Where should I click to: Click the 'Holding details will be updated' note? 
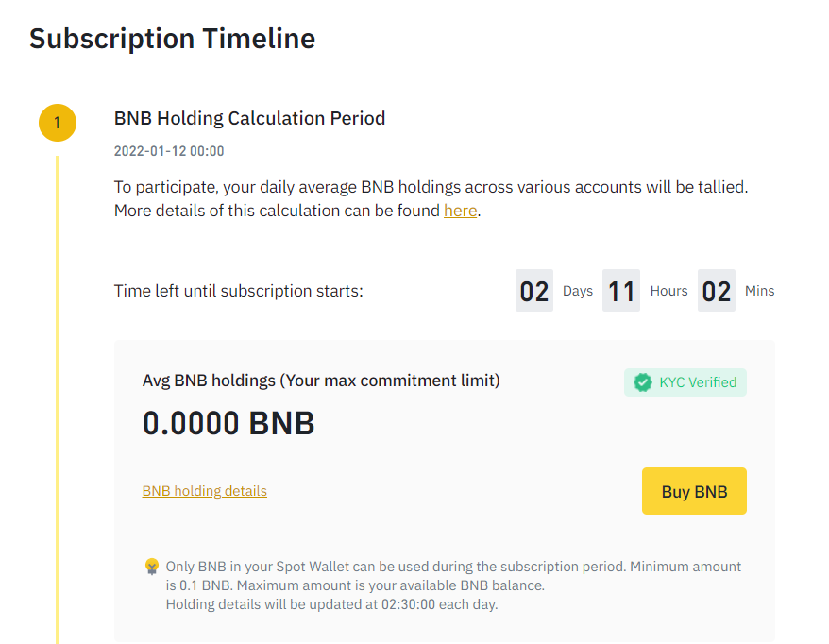point(331,604)
